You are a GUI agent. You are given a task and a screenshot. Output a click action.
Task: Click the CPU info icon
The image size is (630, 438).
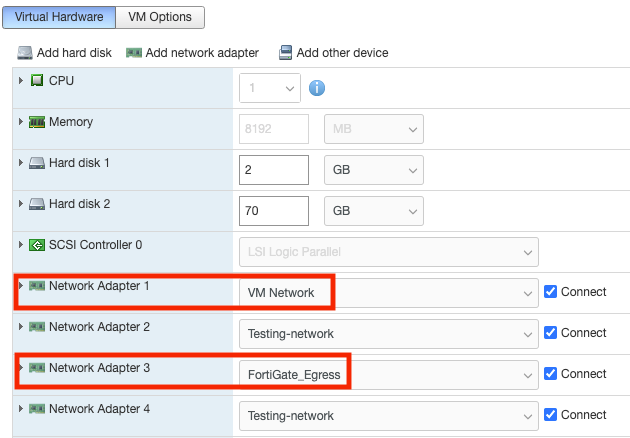click(317, 87)
